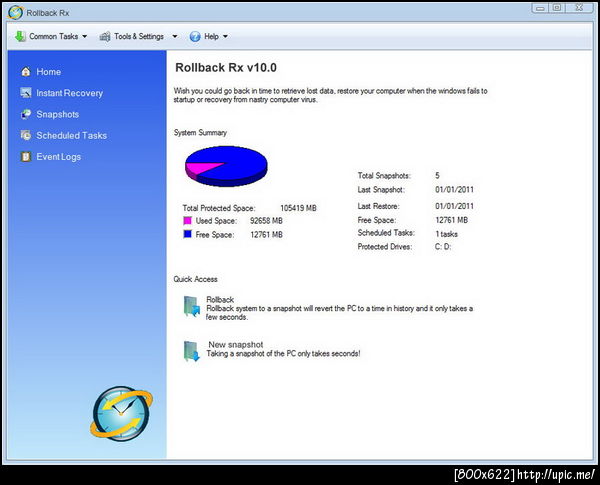Viewport: 600px width, 485px height.
Task: Click the Last Snapshot date value
Action: 454,189
